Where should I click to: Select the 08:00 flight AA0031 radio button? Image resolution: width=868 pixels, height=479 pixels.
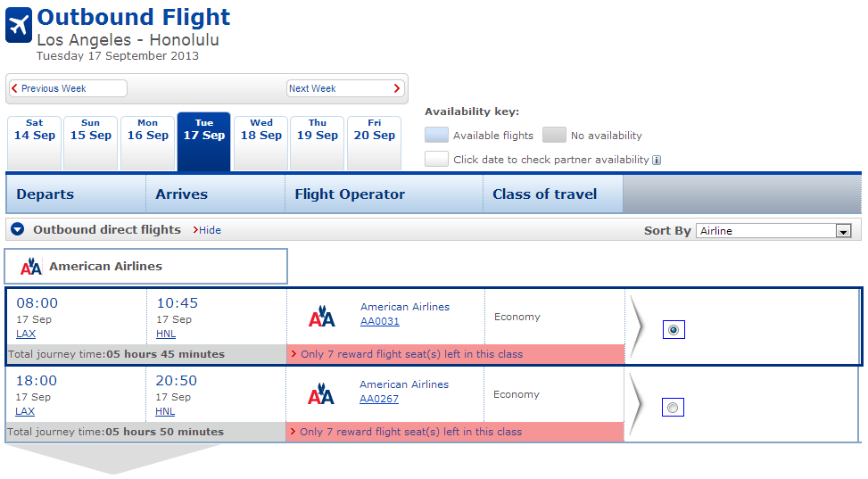[x=674, y=330]
